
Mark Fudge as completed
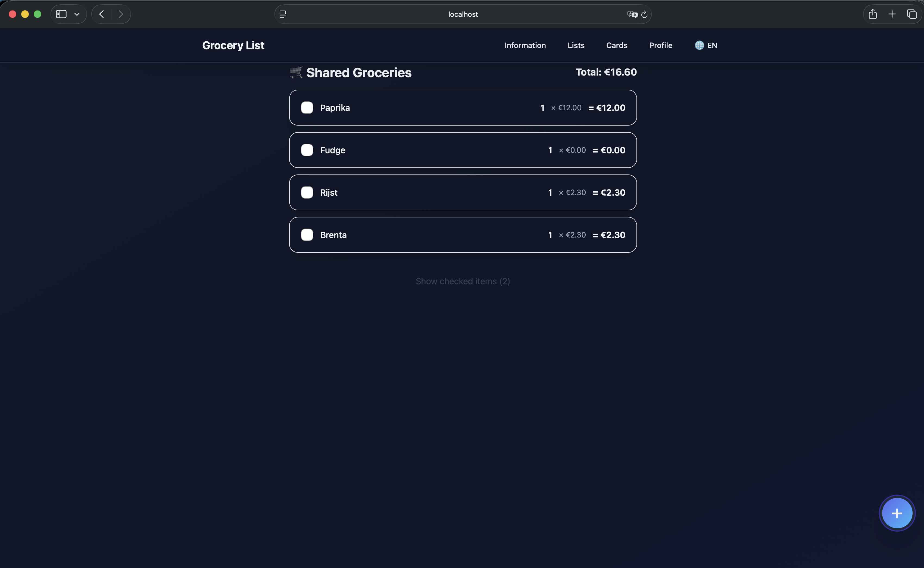tap(307, 150)
